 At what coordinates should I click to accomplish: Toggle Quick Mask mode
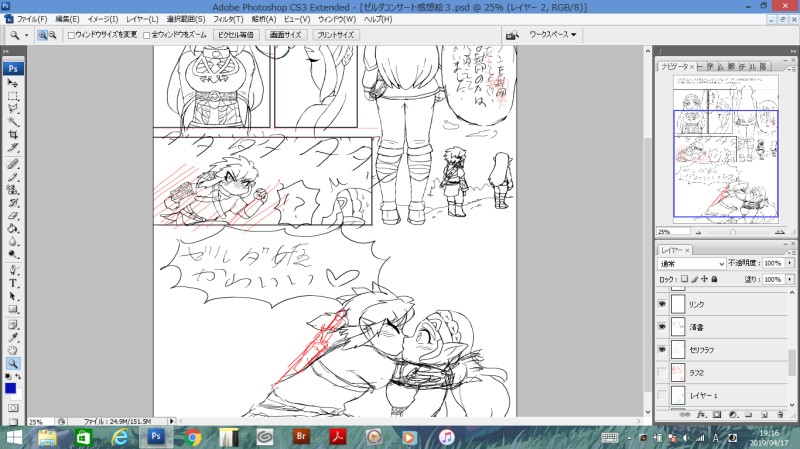13,408
